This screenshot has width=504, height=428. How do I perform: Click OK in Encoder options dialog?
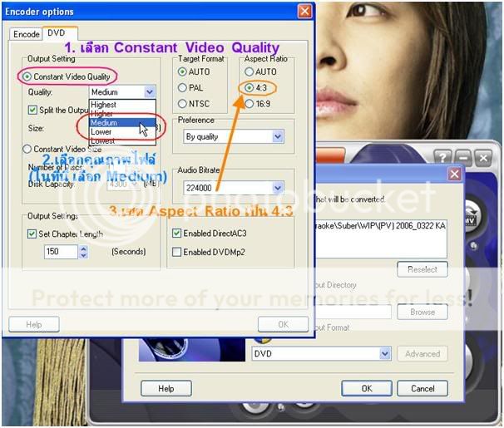283,324
